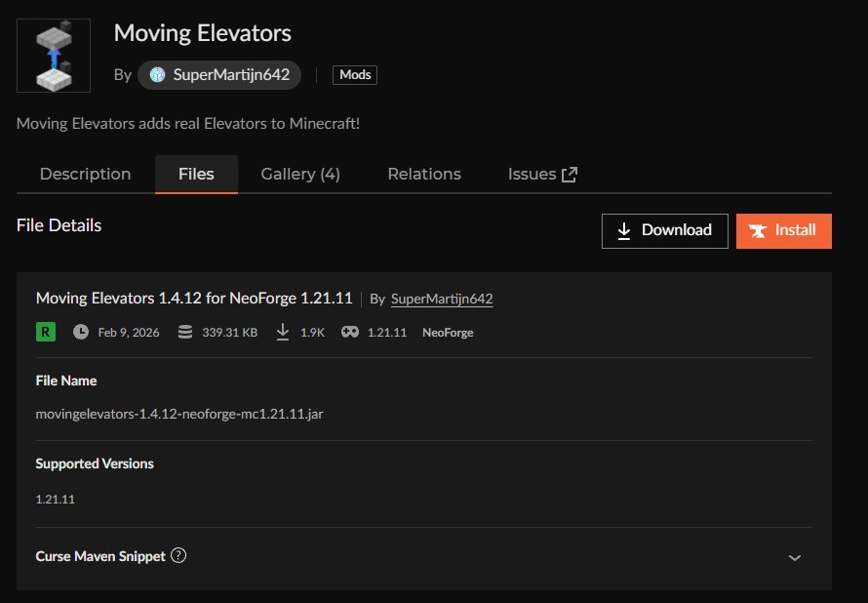The width and height of the screenshot is (868, 603).
Task: Click the download count icon beside 1.9K
Action: (283, 332)
